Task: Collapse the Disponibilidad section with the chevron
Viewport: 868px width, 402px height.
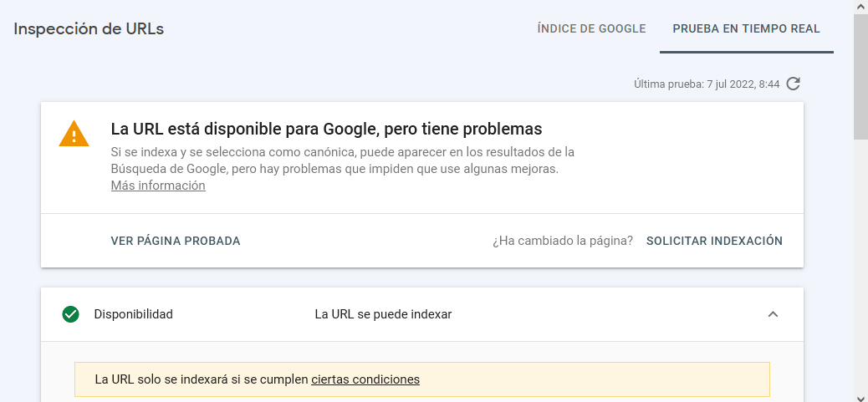Action: point(774,314)
